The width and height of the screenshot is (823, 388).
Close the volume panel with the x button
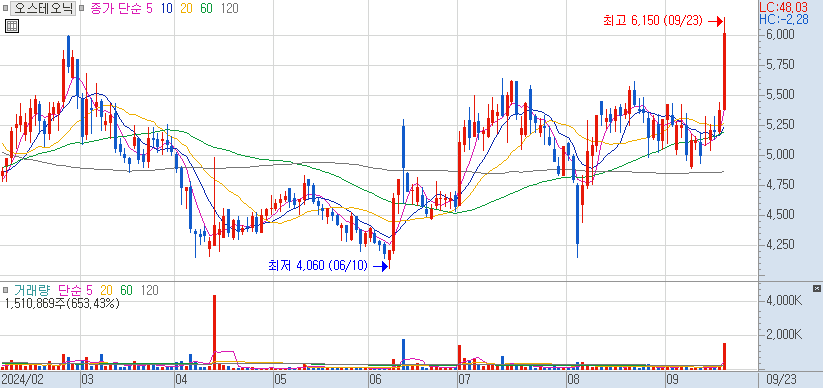816,288
